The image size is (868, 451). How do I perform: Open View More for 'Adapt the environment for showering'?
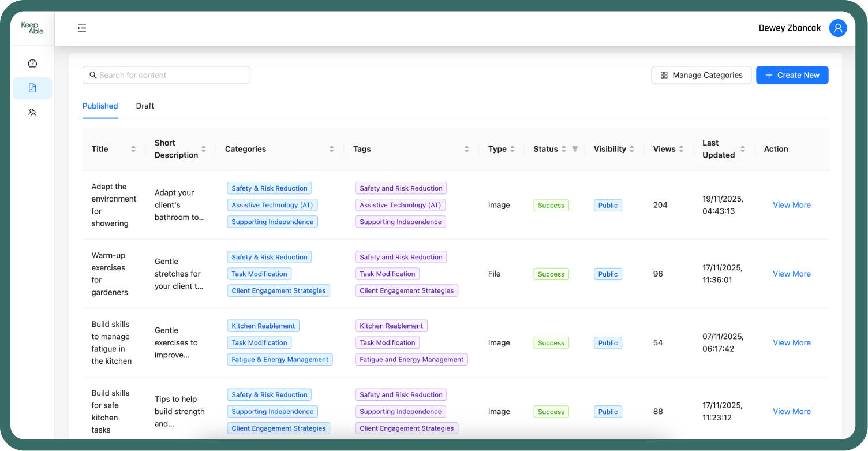791,205
